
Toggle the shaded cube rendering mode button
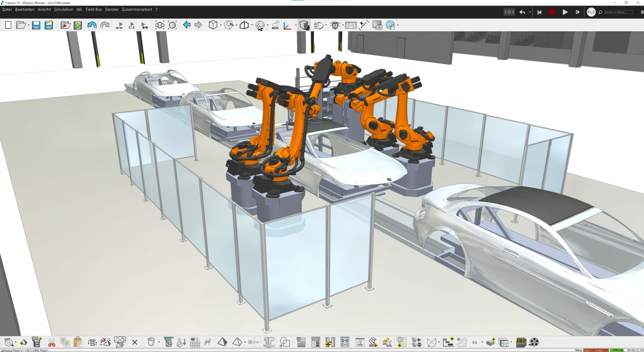pyautogui.click(x=304, y=25)
